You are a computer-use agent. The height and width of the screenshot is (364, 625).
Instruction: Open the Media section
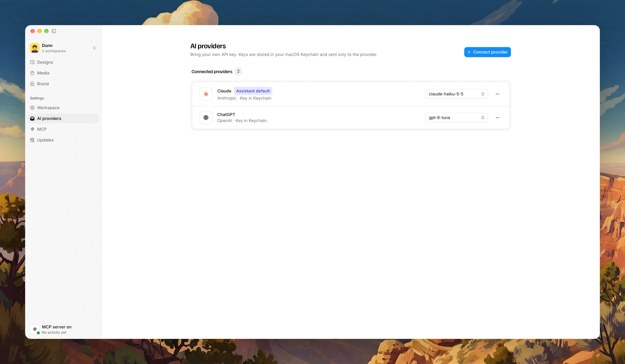pyautogui.click(x=63, y=73)
